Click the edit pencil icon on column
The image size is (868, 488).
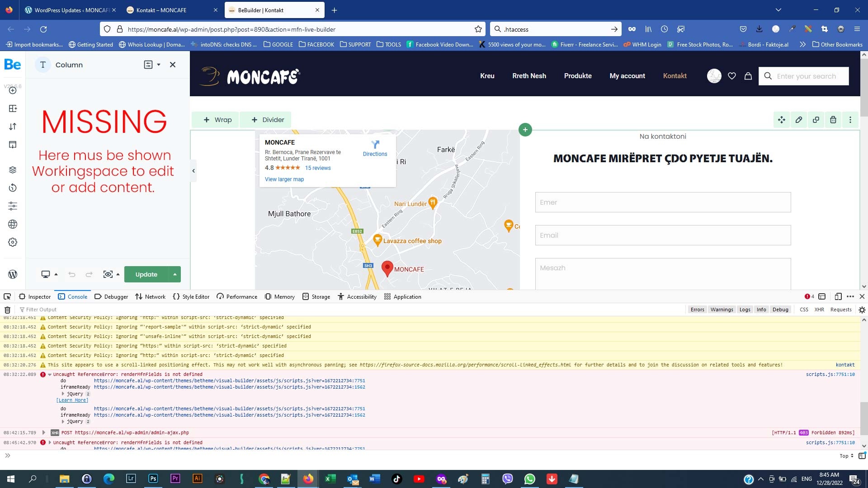[799, 120]
